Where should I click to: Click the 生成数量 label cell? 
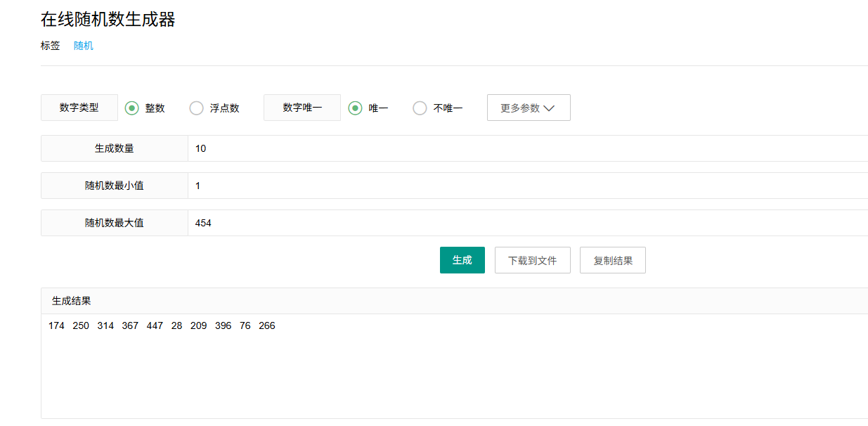click(115, 148)
